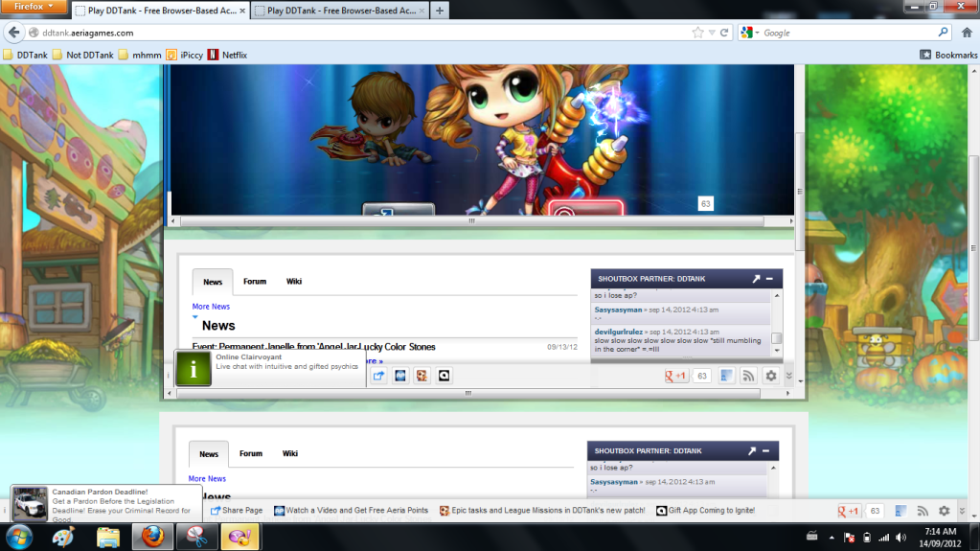Open Epic tasks and League Missions link

542,511
